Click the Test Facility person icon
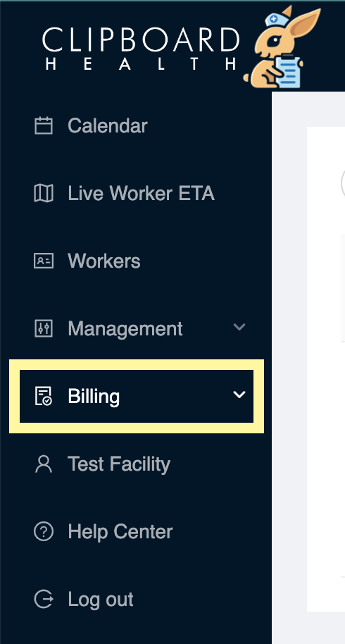Screen dimensions: 345x644 point(43,464)
